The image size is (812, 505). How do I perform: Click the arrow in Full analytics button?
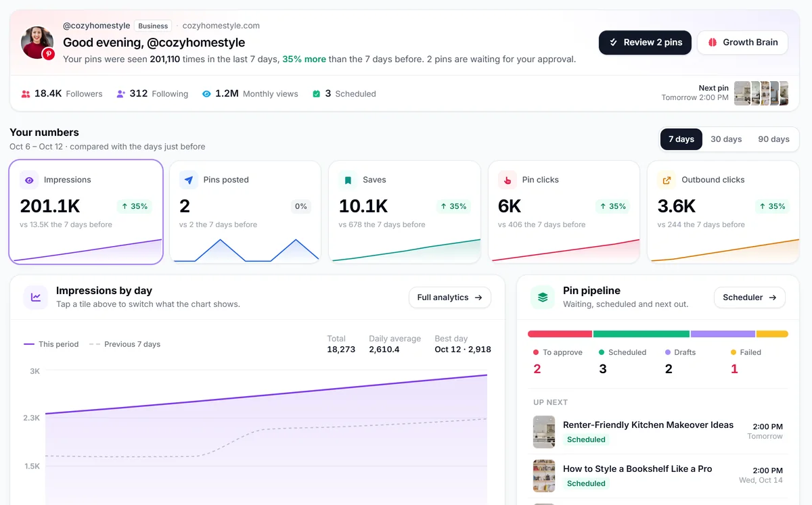click(x=478, y=297)
